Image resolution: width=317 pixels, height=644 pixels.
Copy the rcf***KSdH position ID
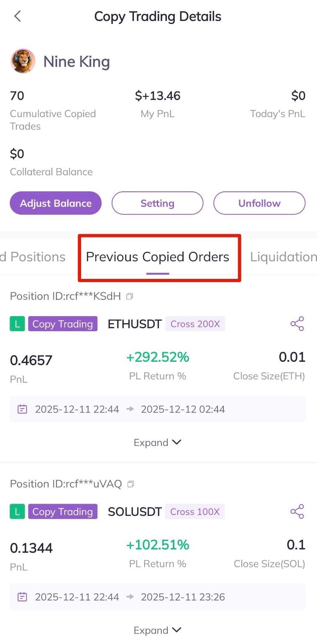point(130,296)
